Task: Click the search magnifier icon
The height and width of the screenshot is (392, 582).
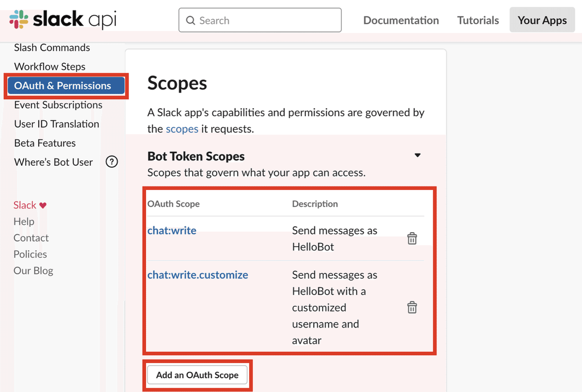Action: pos(191,20)
